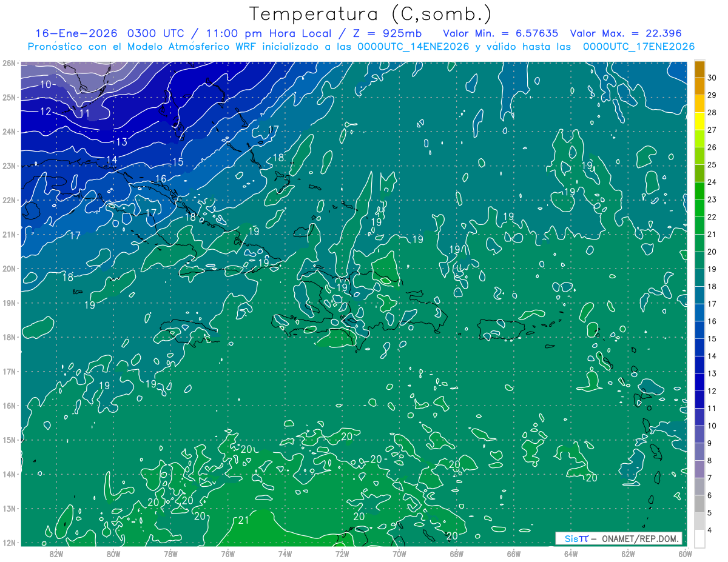Click the longitude axis label "80W"
728x562 pixels.
[x=113, y=554]
